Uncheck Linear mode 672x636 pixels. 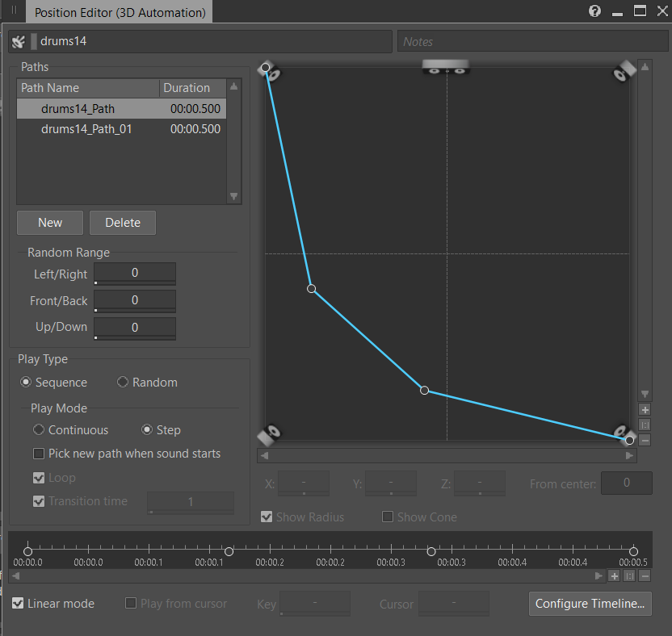[x=18, y=604]
